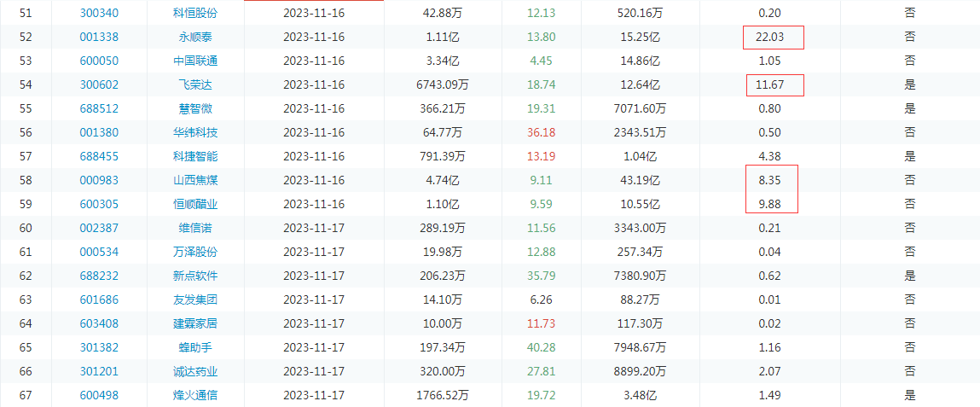Select the 是 cell in 飞荣达 row
The image size is (980, 407).
pyautogui.click(x=910, y=84)
